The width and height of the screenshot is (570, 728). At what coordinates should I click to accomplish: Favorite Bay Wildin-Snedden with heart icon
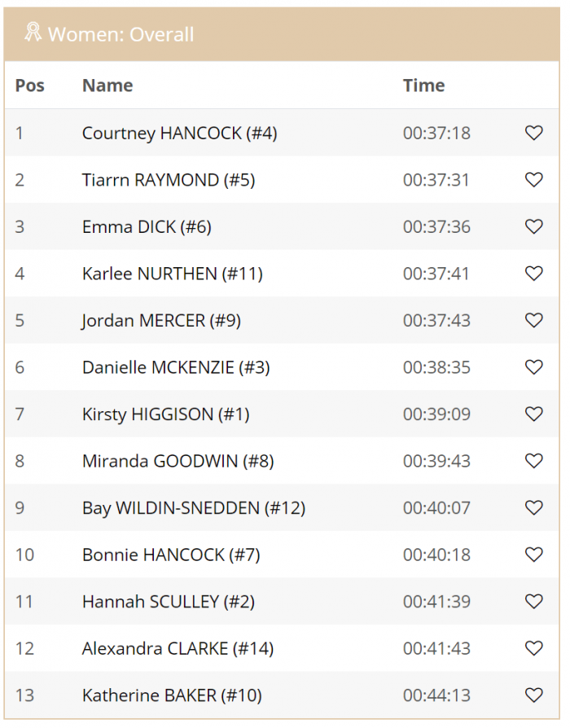(x=533, y=508)
